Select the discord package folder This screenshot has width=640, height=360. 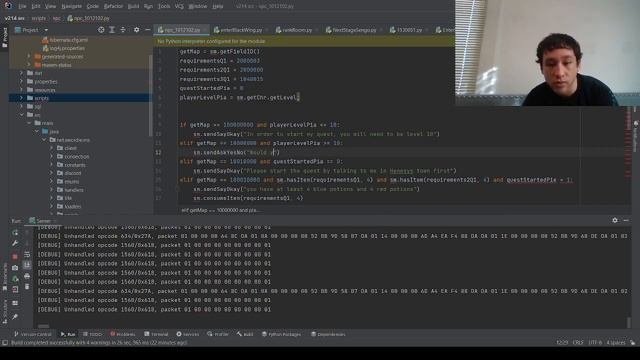point(69,173)
